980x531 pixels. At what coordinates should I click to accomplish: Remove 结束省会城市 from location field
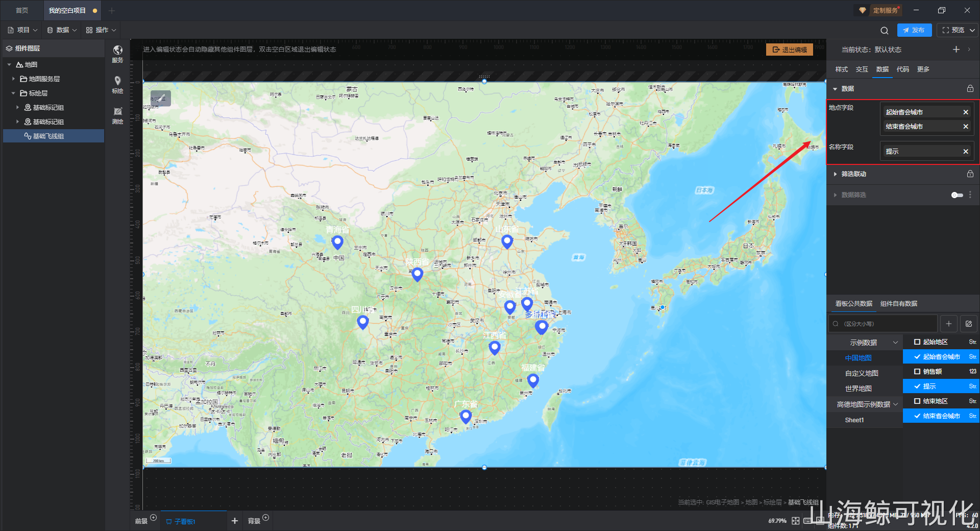pyautogui.click(x=966, y=126)
